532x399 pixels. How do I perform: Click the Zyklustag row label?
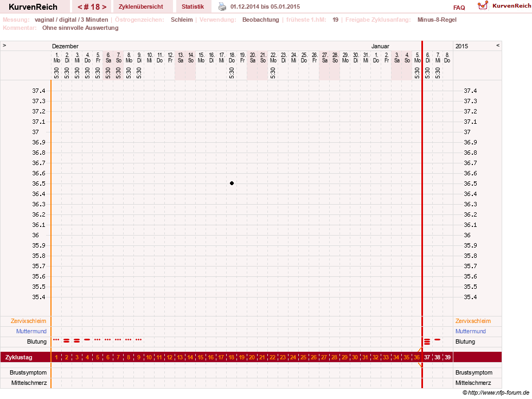[18, 358]
